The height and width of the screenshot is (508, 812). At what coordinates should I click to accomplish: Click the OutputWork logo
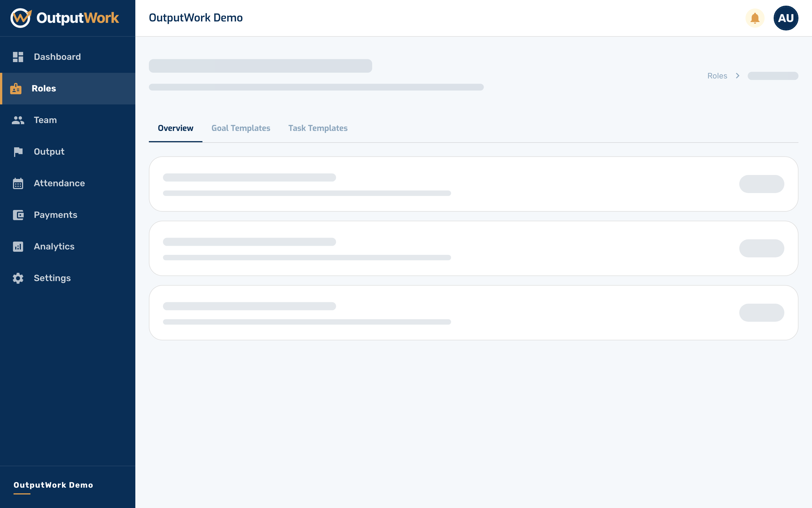[x=65, y=18]
